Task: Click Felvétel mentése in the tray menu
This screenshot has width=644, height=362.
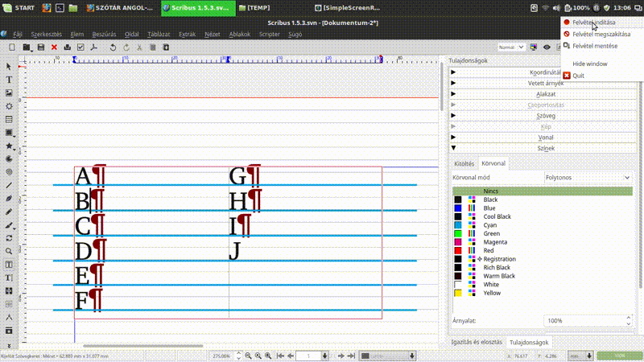Action: point(595,46)
